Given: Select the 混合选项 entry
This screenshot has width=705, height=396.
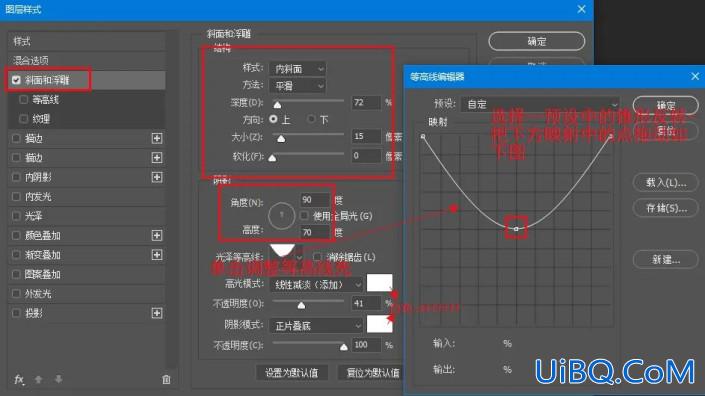Looking at the screenshot, I should point(86,60).
